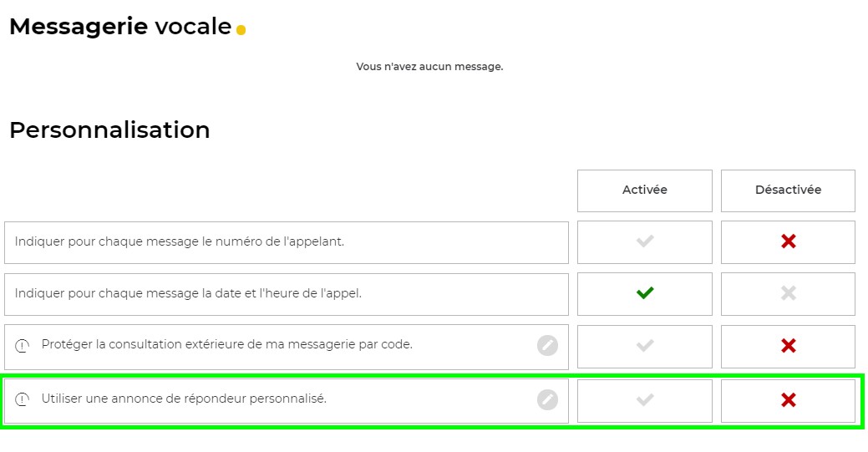Click the "Activée" column header

coord(644,190)
